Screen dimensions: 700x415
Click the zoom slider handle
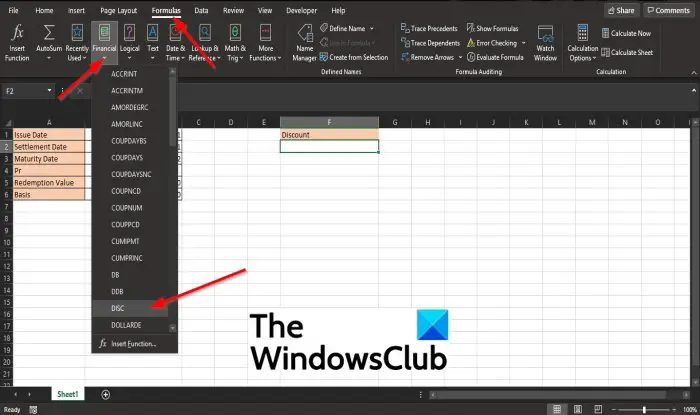(644, 409)
